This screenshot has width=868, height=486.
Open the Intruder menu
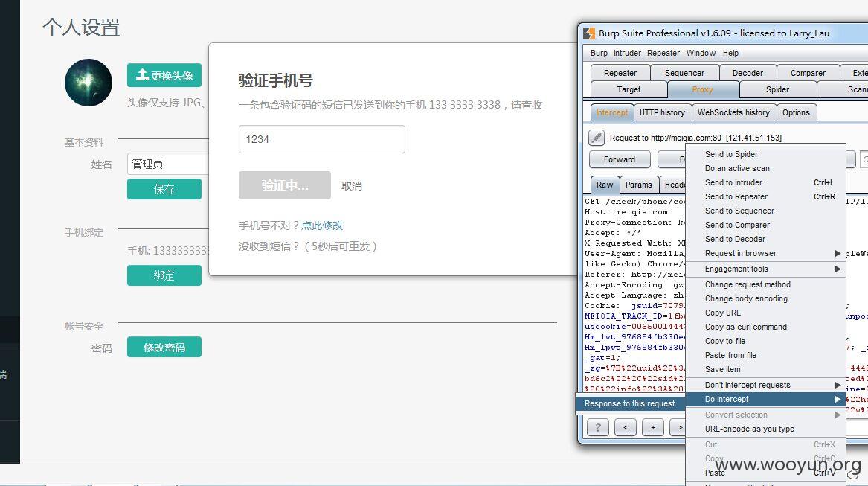(x=627, y=53)
